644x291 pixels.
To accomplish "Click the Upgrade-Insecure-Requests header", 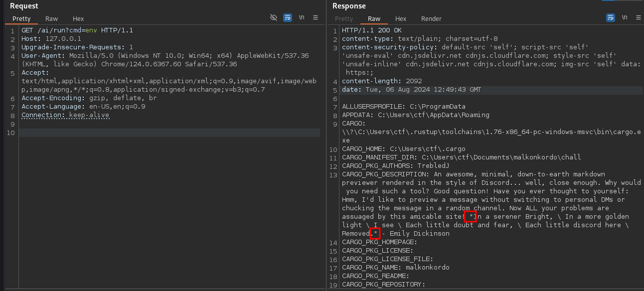I will tap(77, 47).
